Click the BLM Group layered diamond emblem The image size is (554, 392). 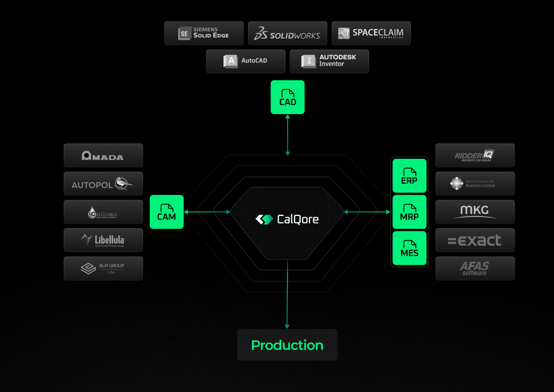click(x=88, y=269)
